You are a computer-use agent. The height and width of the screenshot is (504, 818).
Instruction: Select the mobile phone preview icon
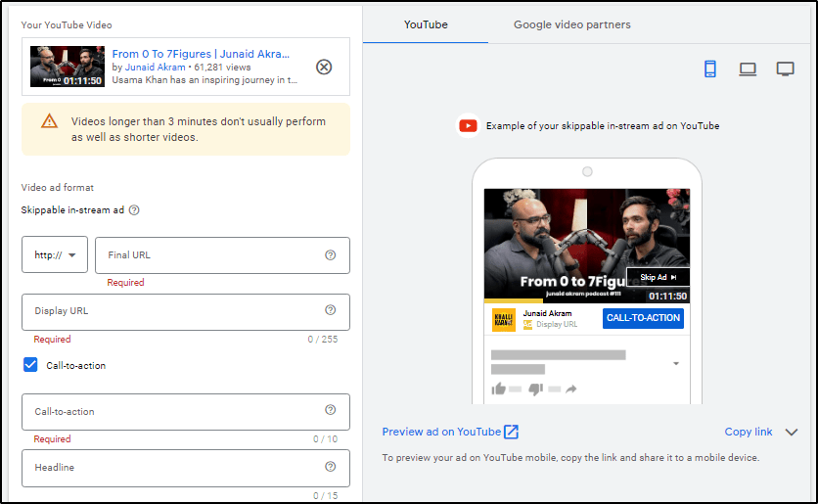coord(710,69)
